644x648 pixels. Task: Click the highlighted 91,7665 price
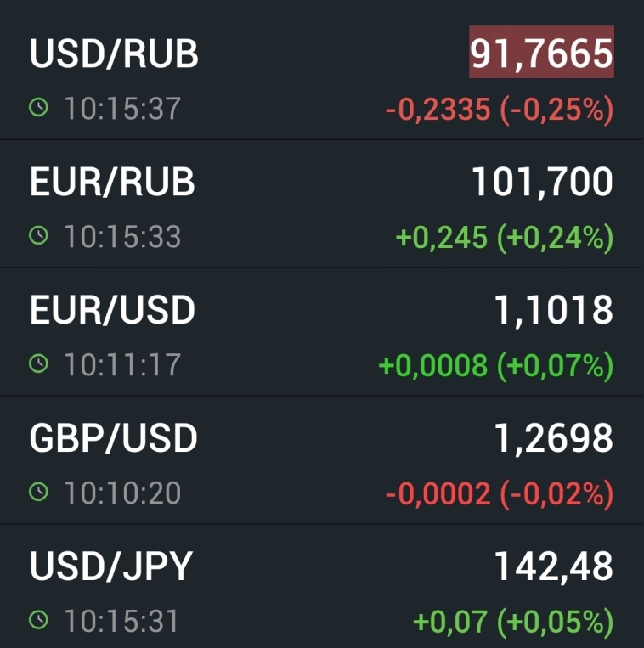[541, 53]
